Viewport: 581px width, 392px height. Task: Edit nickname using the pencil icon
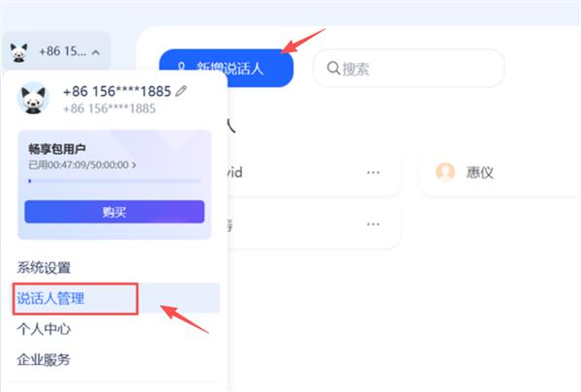point(181,91)
